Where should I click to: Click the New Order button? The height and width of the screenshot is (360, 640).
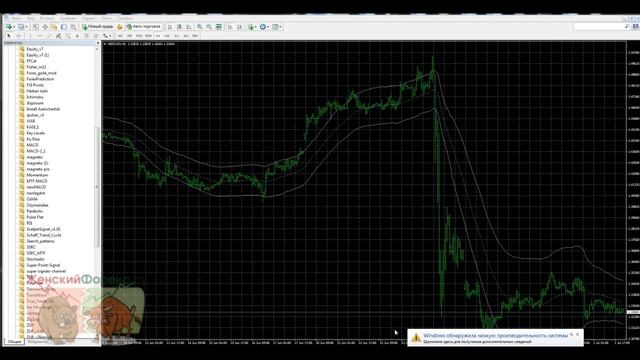(98, 27)
